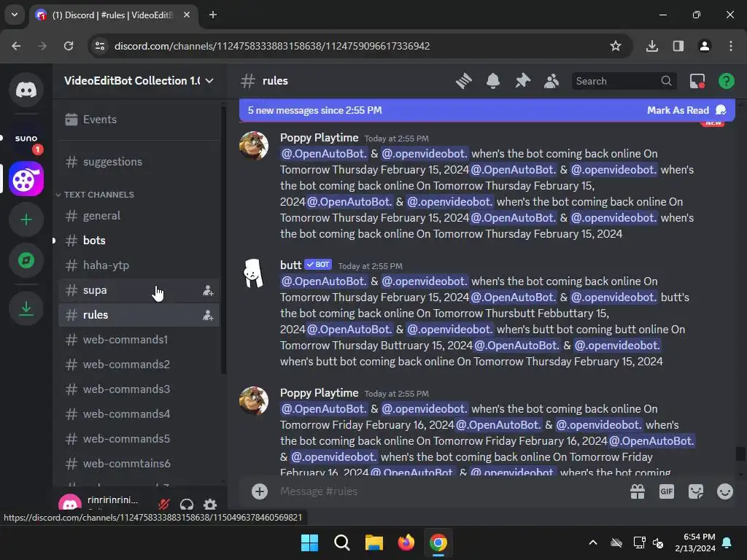This screenshot has height=560, width=747.
Task: Focus the Message #rules input field
Action: [x=448, y=491]
